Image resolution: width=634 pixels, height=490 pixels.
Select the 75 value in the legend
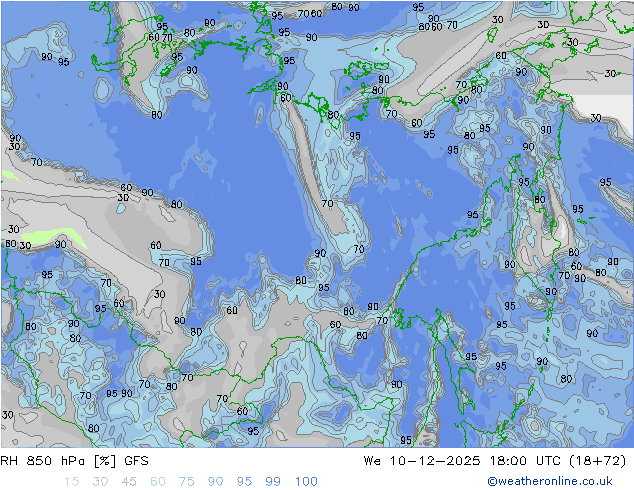(186, 482)
